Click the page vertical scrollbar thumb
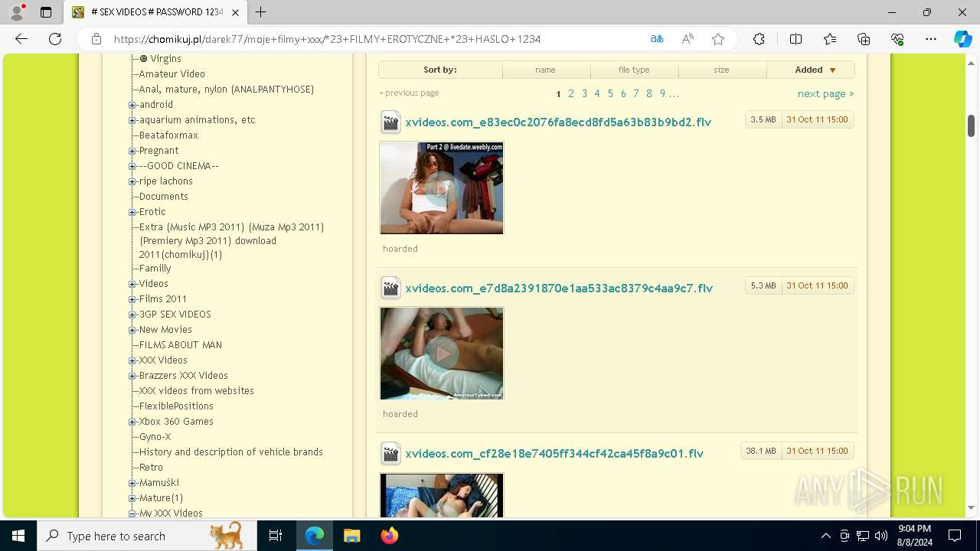980x551 pixels. [x=972, y=126]
